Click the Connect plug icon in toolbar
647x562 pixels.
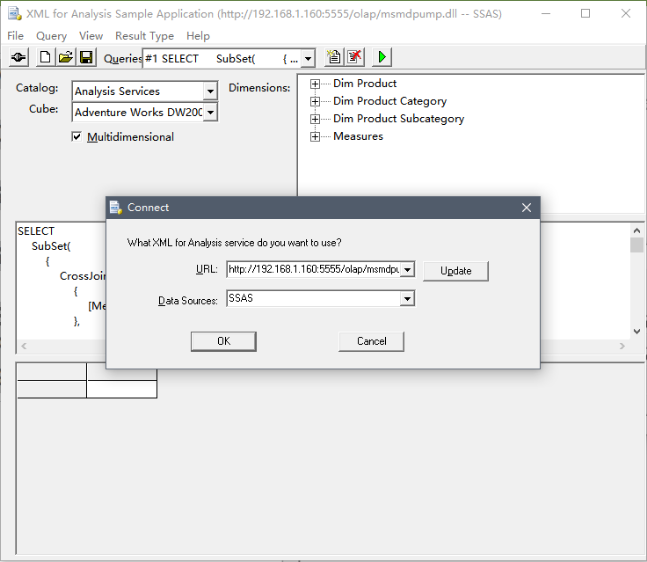[18, 58]
